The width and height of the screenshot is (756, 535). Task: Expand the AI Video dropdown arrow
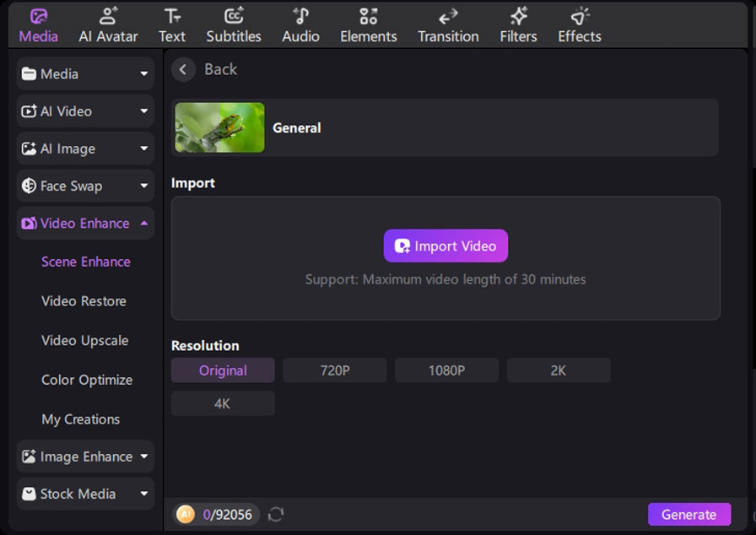[143, 111]
